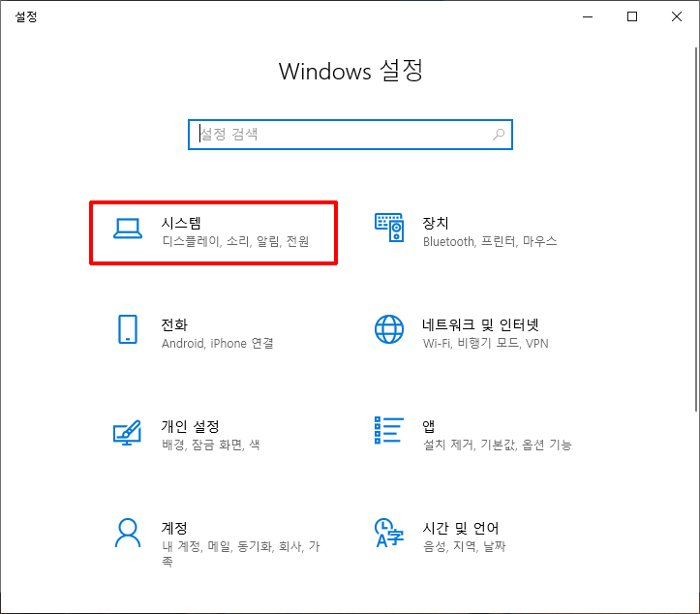Open the 네트워크 및 인터넷 globe icon
700x614 pixels.
[x=389, y=329]
